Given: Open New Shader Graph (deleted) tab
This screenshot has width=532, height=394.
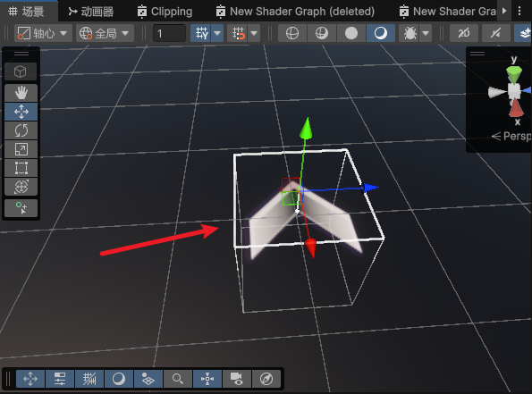Looking at the screenshot, I should pyautogui.click(x=295, y=12).
